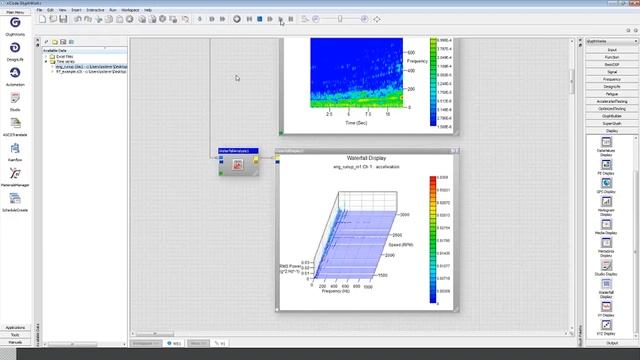Expand the Input glyph category
The width and height of the screenshot is (640, 360).
(x=612, y=50)
